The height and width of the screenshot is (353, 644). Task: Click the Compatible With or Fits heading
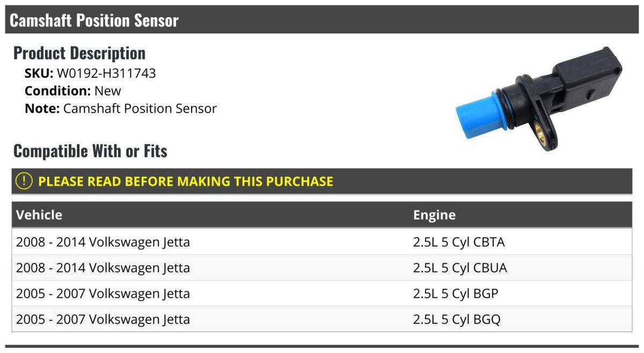[90, 151]
